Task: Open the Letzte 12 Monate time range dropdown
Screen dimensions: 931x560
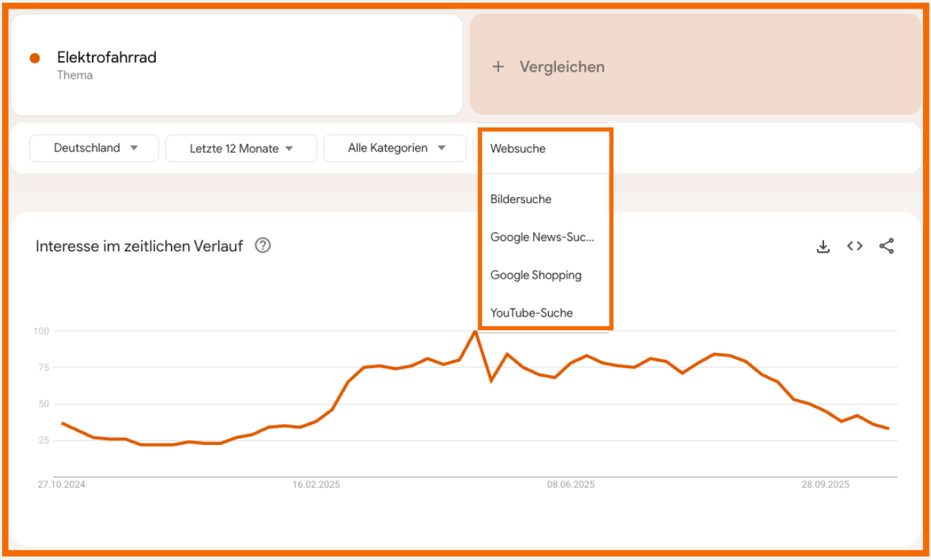Action: 241,149
